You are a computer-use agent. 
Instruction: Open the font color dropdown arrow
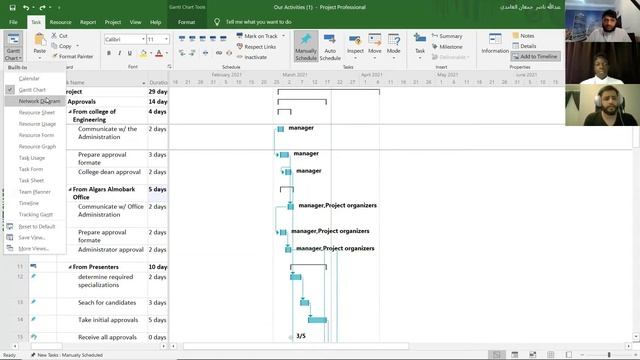point(167,53)
